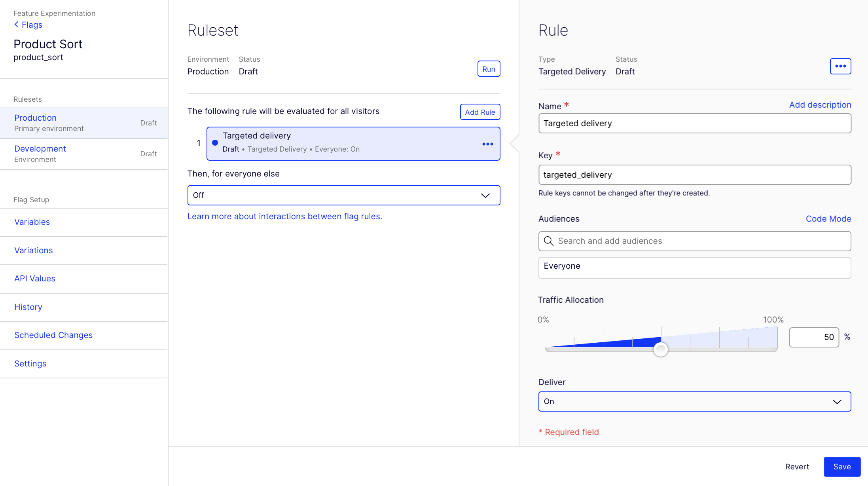This screenshot has width=868, height=486.
Task: Click the Add Rule button in Ruleset
Action: (479, 112)
